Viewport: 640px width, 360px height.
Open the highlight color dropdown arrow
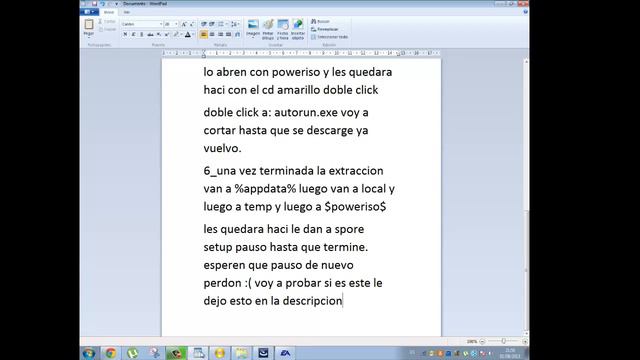(181, 34)
